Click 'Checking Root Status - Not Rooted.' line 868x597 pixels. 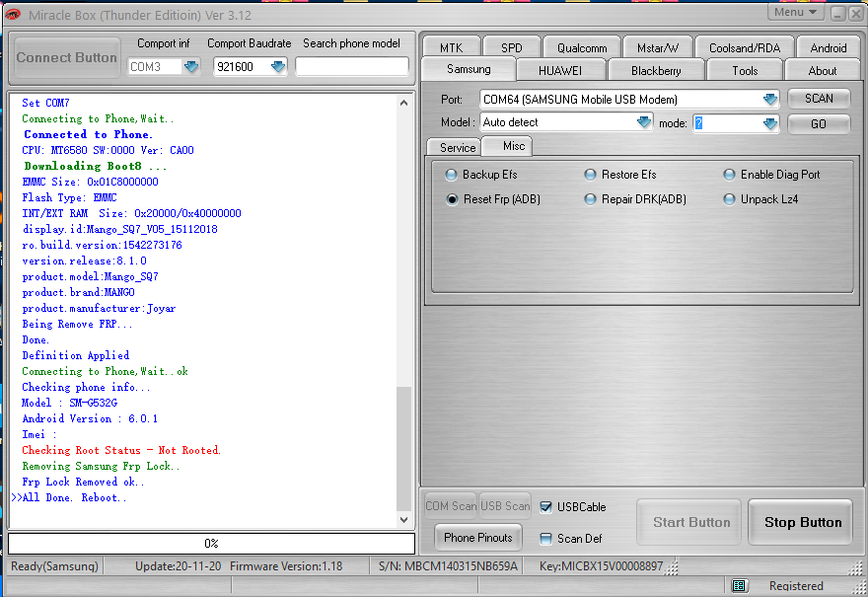121,450
